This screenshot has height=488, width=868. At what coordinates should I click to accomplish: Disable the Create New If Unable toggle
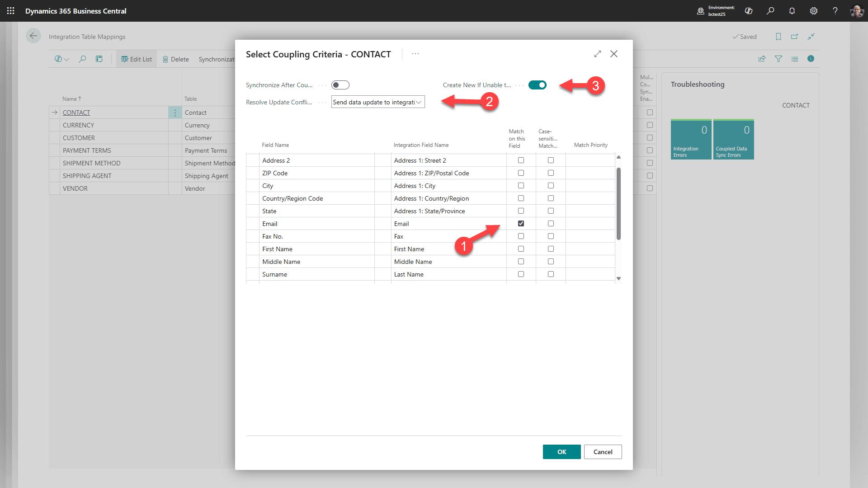538,84
